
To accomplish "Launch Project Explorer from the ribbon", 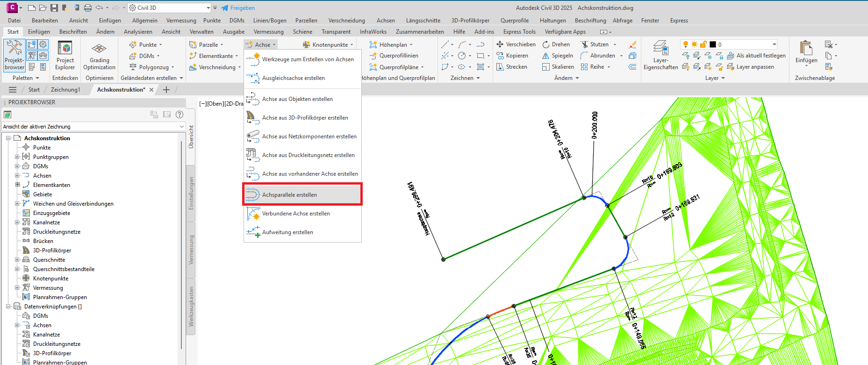I will 65,56.
